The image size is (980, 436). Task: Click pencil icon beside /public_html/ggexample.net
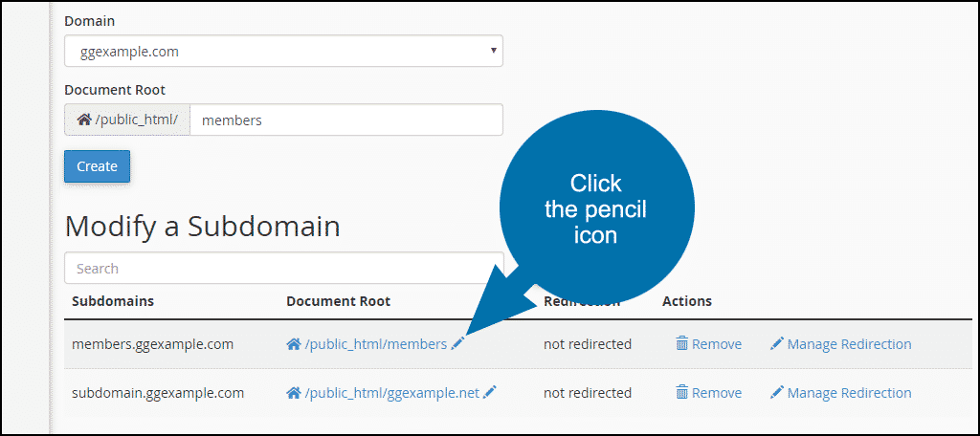(490, 392)
